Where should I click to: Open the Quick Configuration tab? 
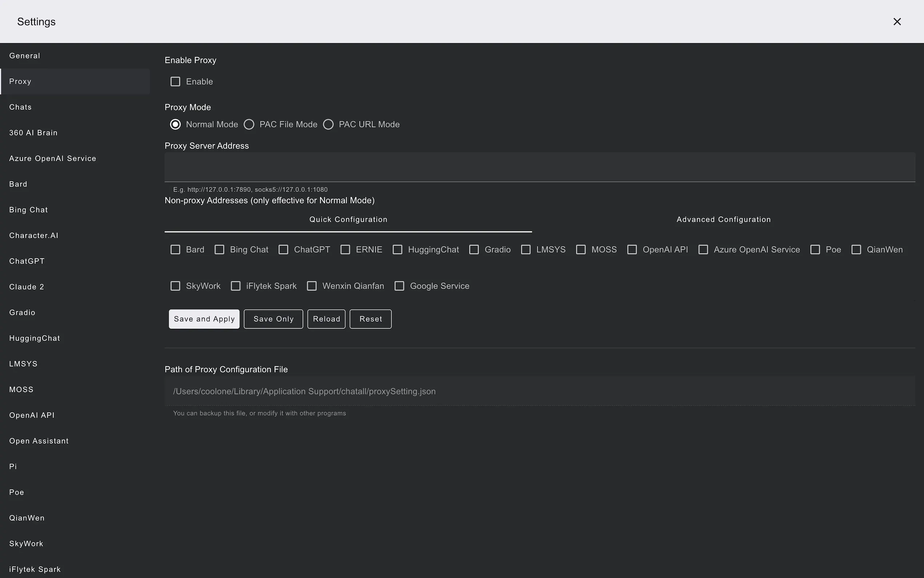click(x=348, y=219)
